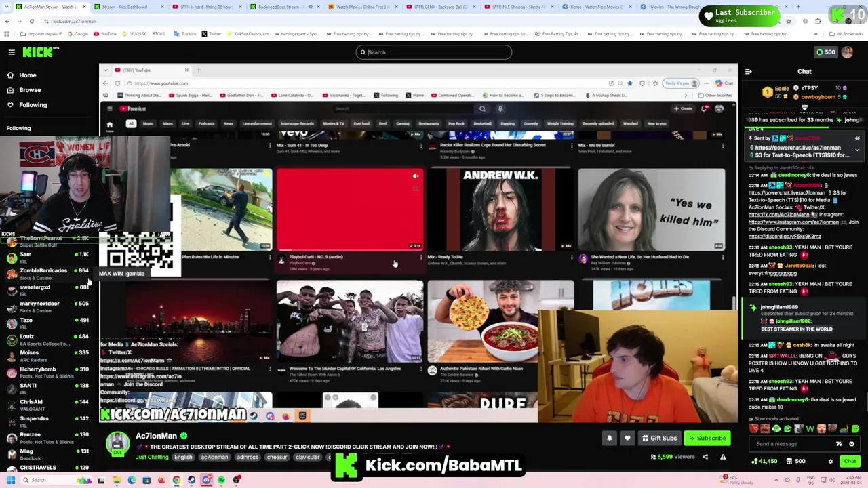Report stream with warning triangle icon
This screenshot has height=488, width=868.
pyautogui.click(x=723, y=457)
